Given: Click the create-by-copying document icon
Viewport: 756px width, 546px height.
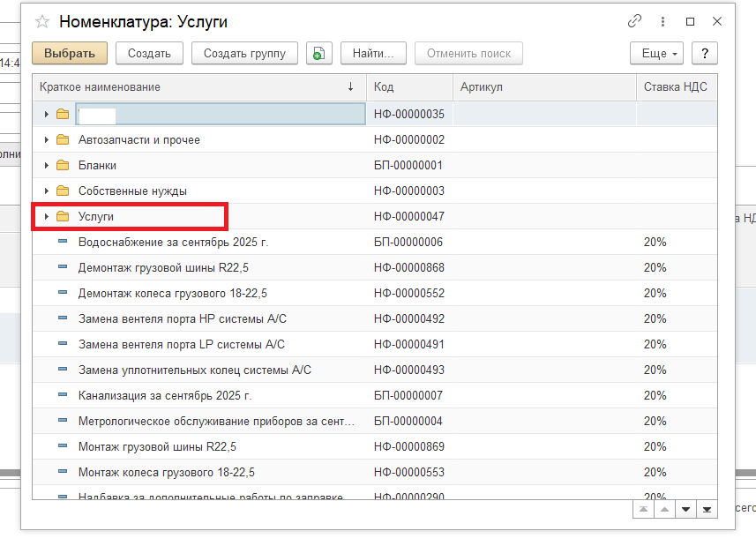Looking at the screenshot, I should [318, 54].
